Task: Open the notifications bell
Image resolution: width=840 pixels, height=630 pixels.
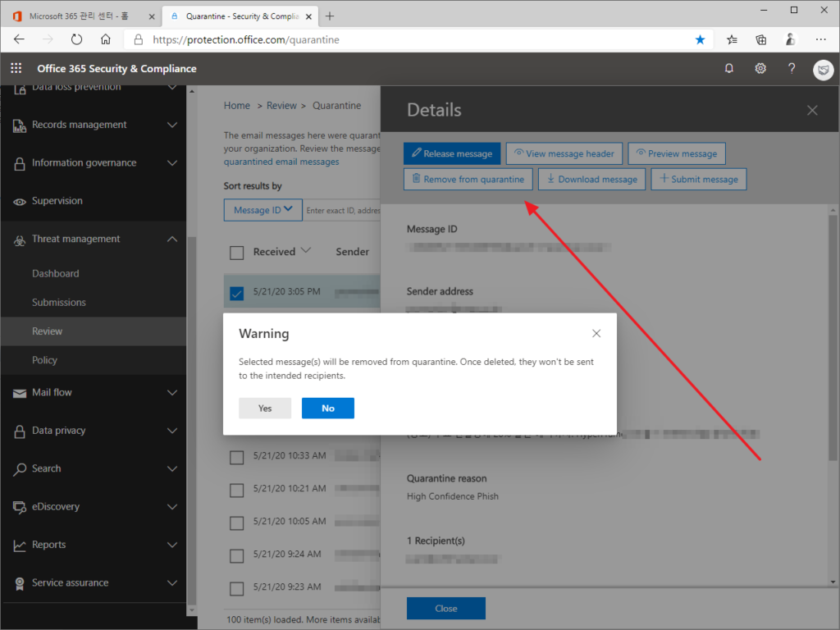Action: click(728, 68)
